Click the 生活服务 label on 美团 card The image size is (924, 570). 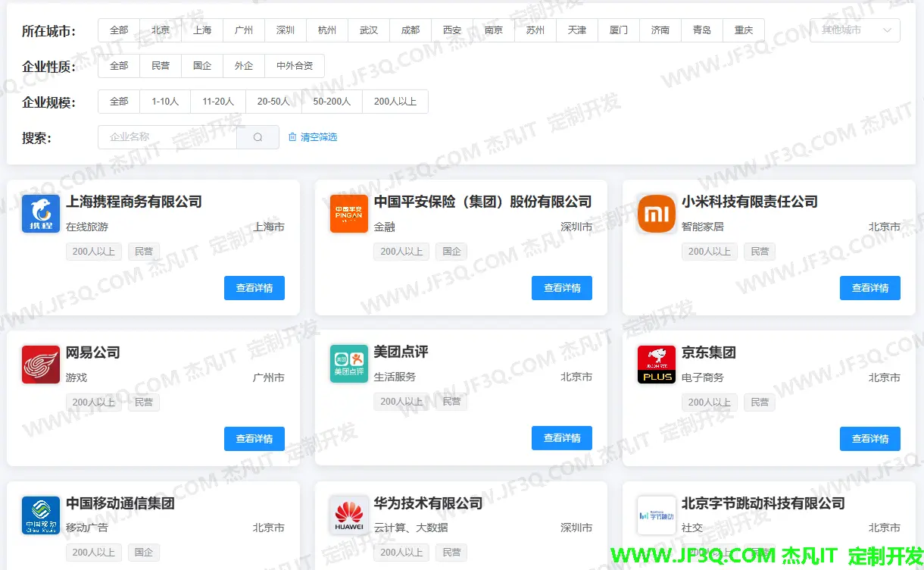395,377
